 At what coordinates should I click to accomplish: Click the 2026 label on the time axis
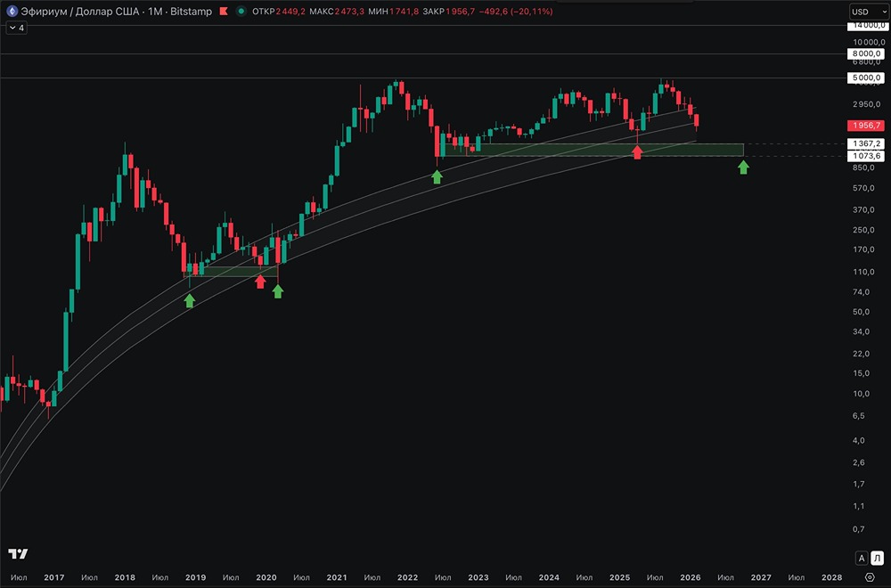tap(691, 577)
